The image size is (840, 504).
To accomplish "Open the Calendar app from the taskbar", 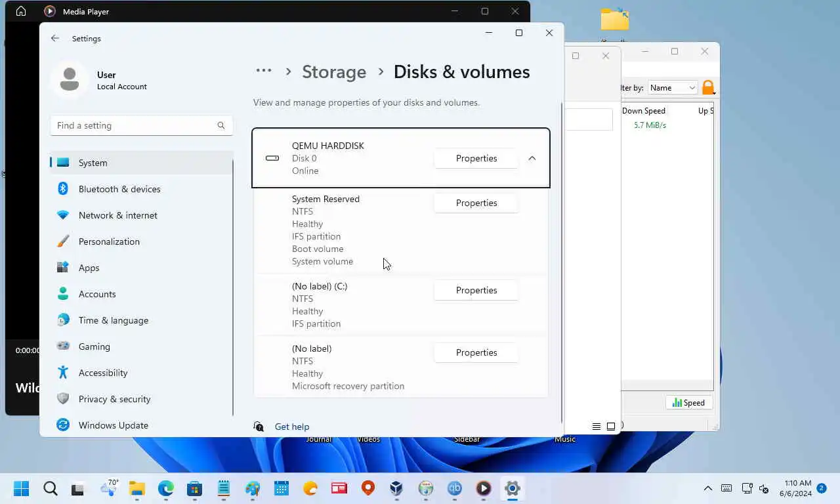I will (x=282, y=488).
